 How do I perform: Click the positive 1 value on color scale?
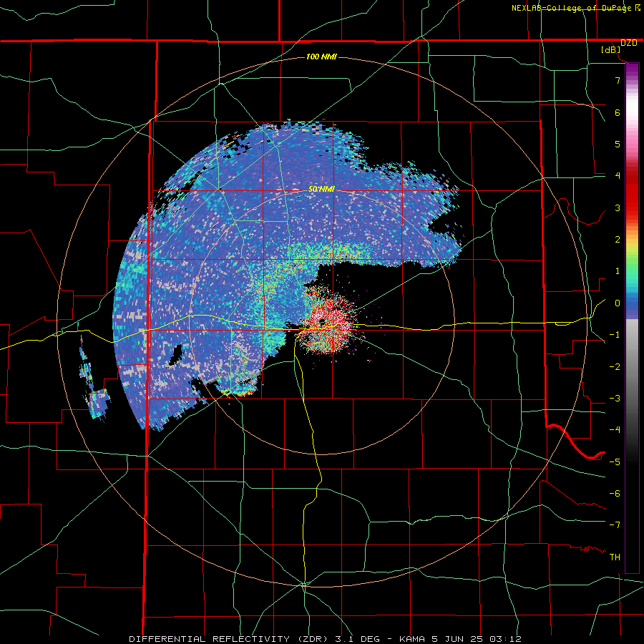[618, 271]
